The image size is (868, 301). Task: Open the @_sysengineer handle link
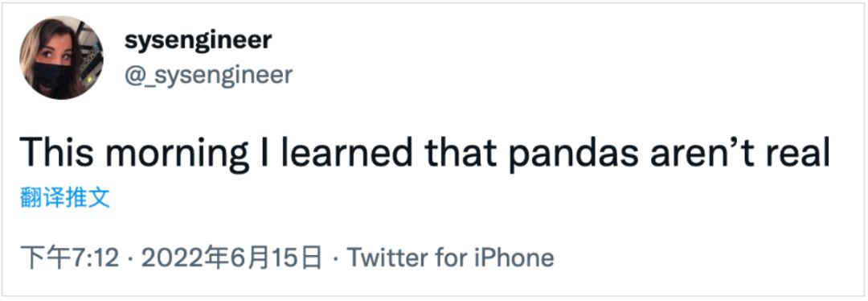click(x=208, y=75)
